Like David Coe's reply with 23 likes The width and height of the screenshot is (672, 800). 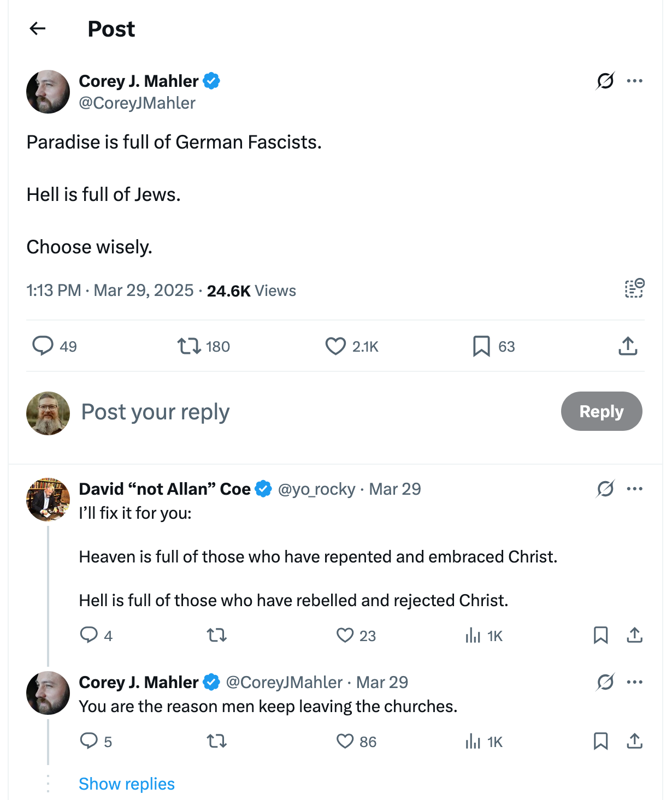pyautogui.click(x=345, y=635)
